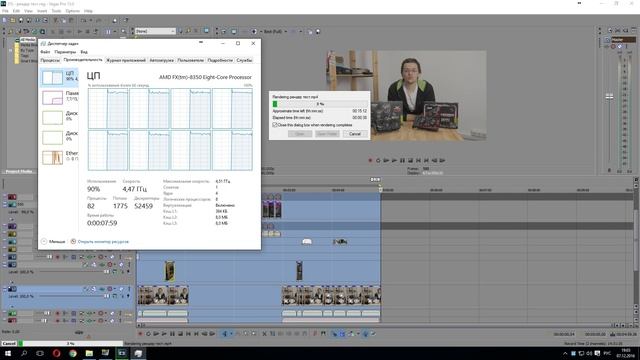
Task: Select Память in Task Manager sidebar
Action: pos(60,98)
